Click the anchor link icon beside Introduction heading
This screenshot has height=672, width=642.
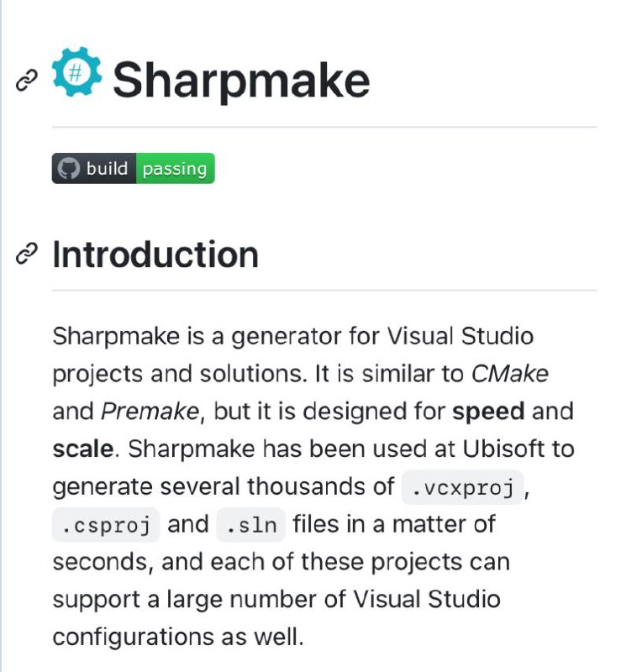(x=27, y=254)
